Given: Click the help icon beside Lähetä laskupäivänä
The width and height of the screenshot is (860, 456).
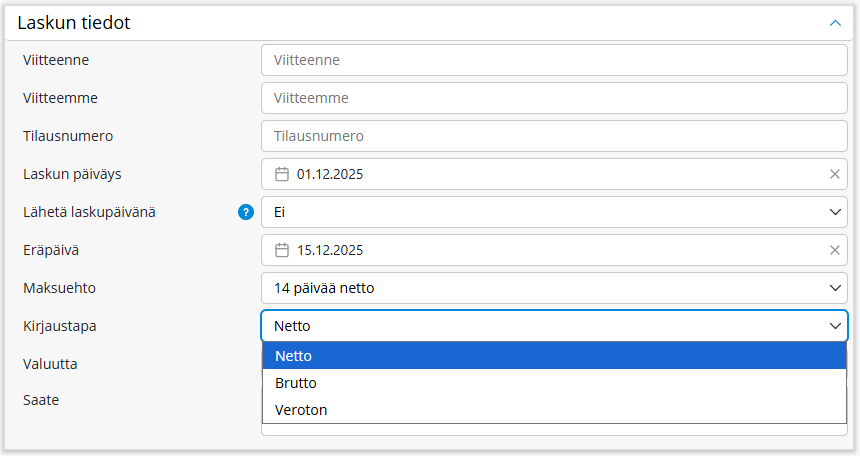Looking at the screenshot, I should pyautogui.click(x=246, y=212).
